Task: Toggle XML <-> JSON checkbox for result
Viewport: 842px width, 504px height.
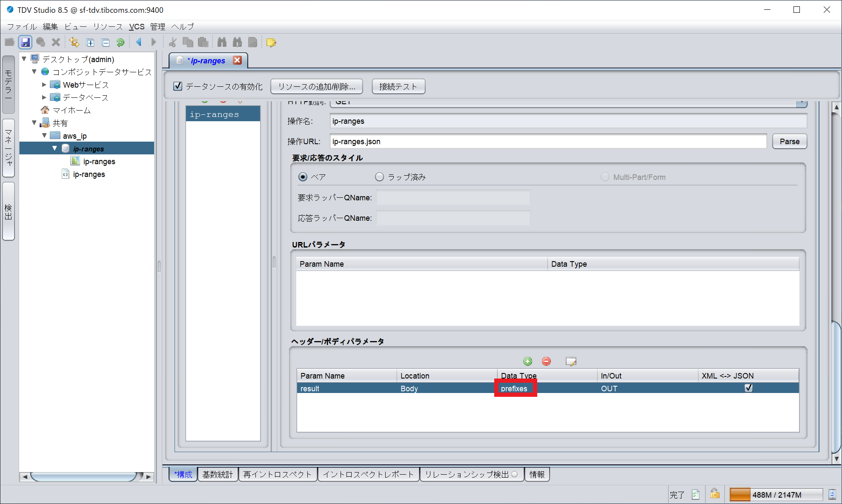Action: pyautogui.click(x=749, y=388)
